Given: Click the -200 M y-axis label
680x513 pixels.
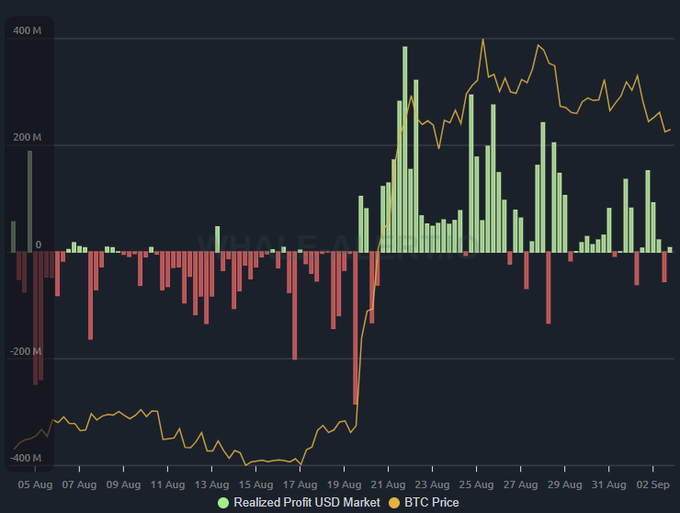Looking at the screenshot, I should [x=26, y=351].
